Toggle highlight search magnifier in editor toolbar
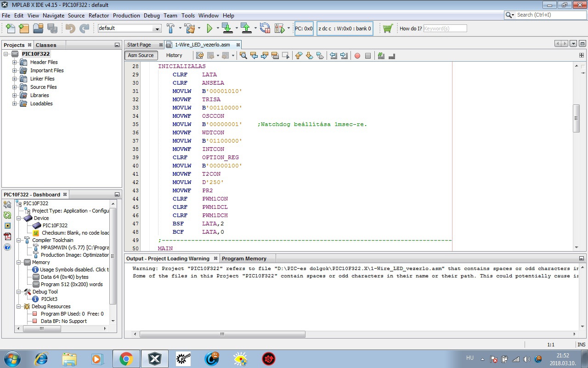This screenshot has height=368, width=588. point(243,56)
